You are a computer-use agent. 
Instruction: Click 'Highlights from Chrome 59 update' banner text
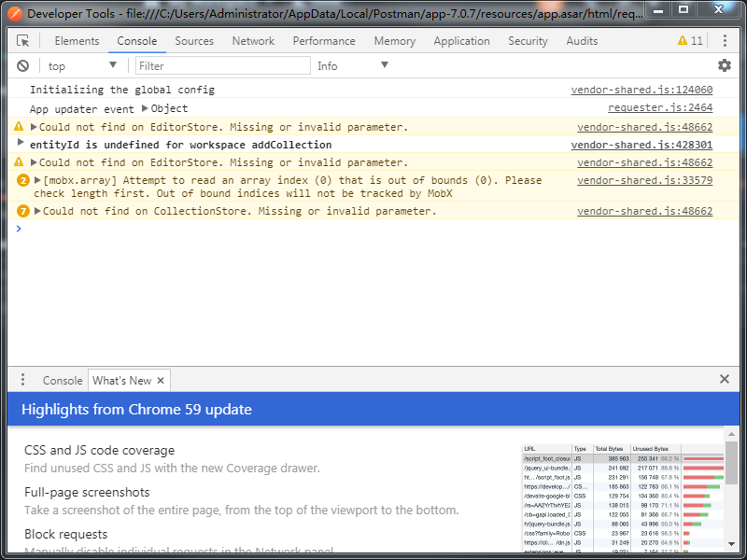click(136, 410)
